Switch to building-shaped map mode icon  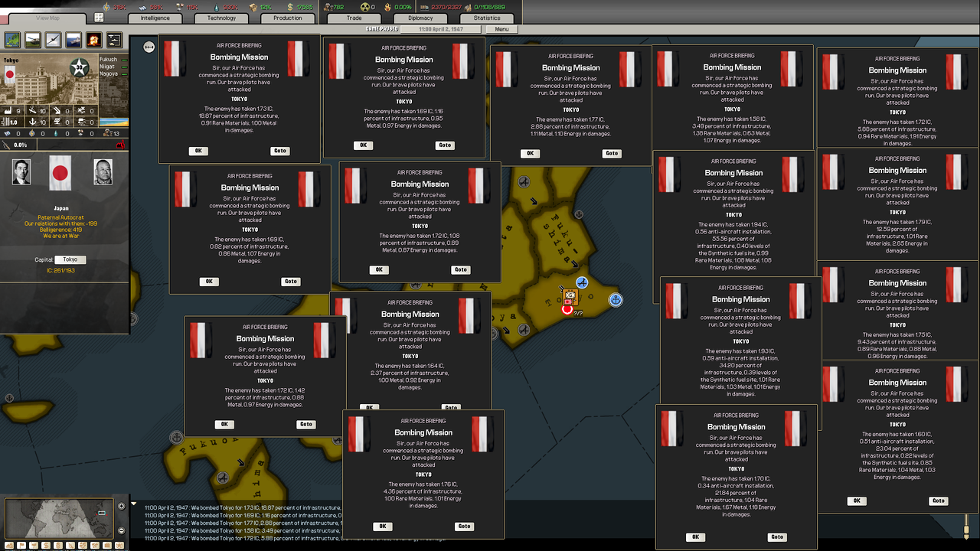[x=107, y=545]
